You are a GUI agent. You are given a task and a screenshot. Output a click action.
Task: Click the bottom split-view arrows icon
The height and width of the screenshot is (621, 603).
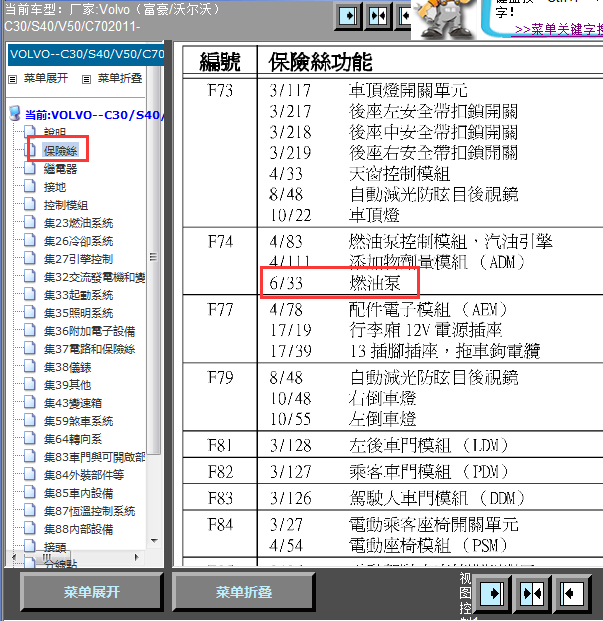tap(532, 593)
